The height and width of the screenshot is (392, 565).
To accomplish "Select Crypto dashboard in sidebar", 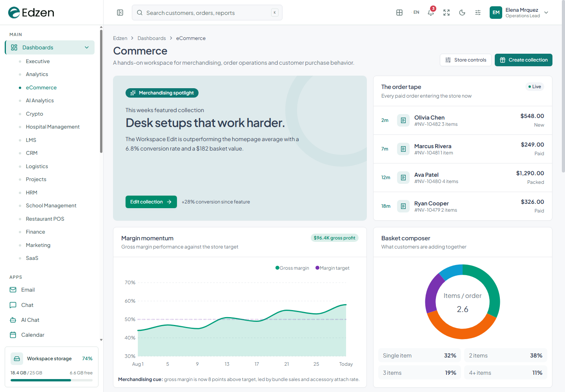I will click(35, 114).
